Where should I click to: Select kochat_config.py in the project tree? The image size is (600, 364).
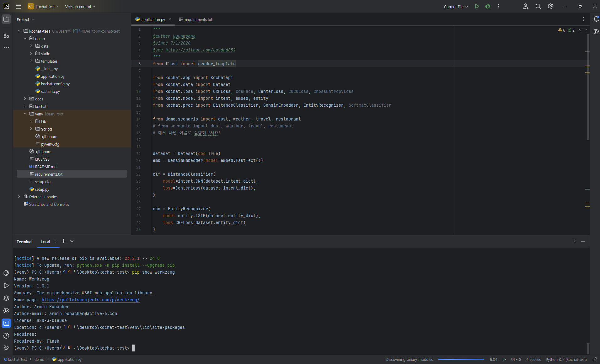55,84
